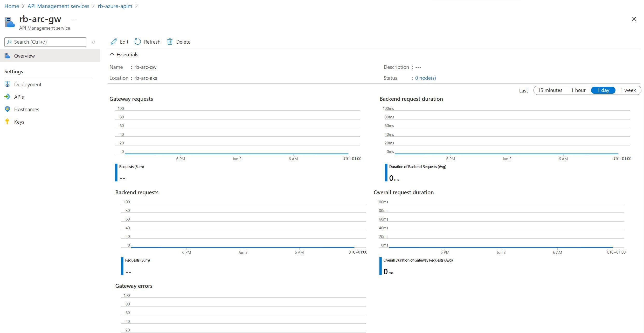Image resolution: width=644 pixels, height=333 pixels.
Task: Select the 15 minutes time range
Action: [x=550, y=90]
